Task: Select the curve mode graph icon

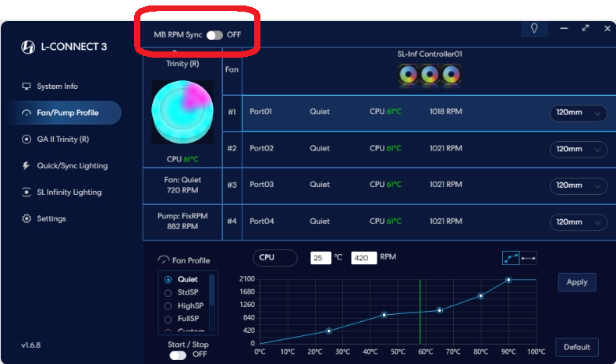Action: click(511, 258)
